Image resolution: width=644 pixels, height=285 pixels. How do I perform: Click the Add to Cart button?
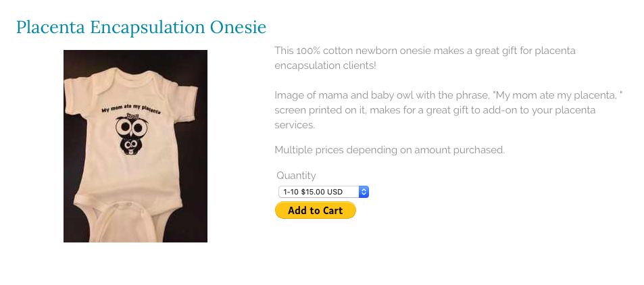click(x=316, y=210)
